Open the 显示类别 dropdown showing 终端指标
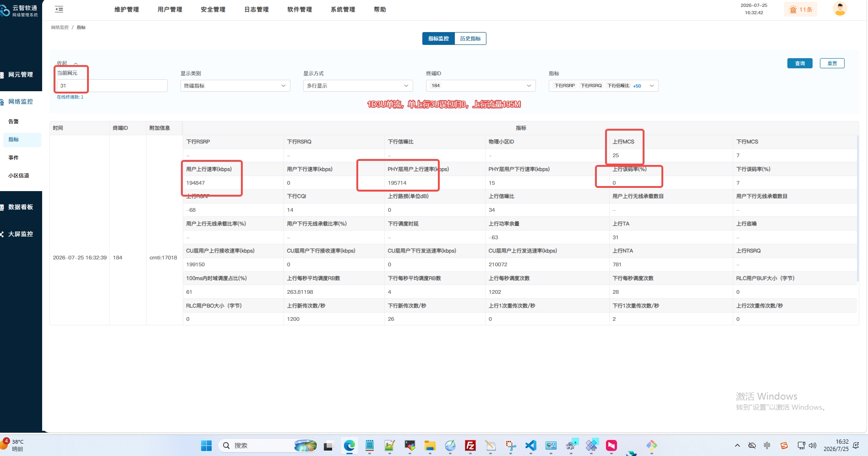Image resolution: width=868 pixels, height=456 pixels. pyautogui.click(x=235, y=86)
